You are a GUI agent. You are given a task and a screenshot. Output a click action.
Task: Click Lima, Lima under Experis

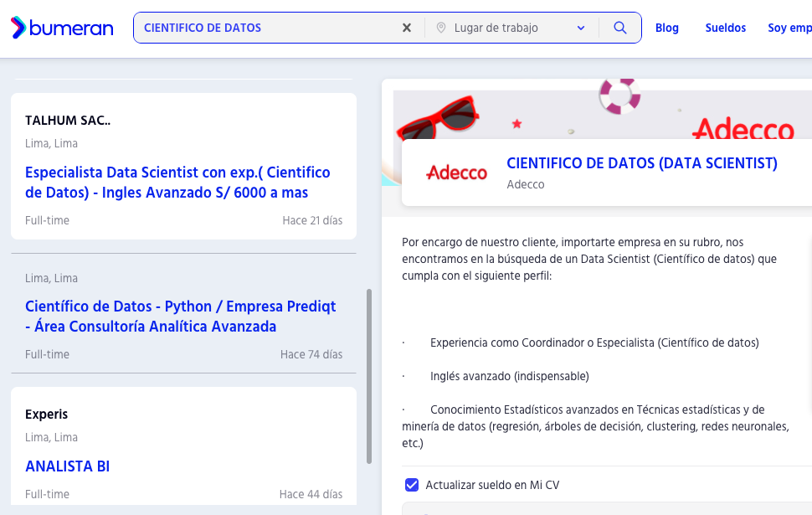click(x=51, y=437)
